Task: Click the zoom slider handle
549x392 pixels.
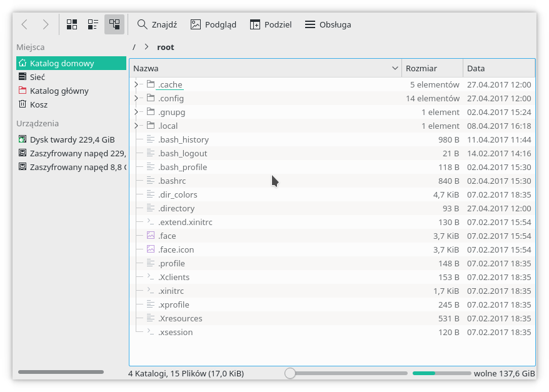Action: tap(290, 373)
